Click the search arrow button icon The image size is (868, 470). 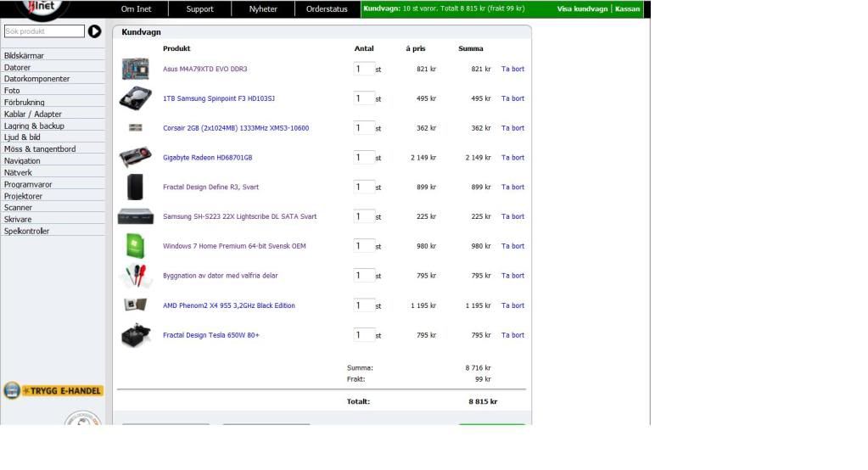tap(94, 31)
